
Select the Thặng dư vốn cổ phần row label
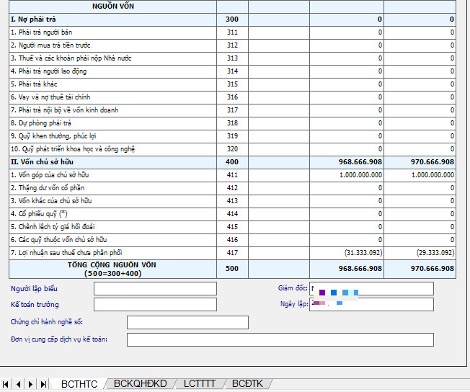(48, 188)
